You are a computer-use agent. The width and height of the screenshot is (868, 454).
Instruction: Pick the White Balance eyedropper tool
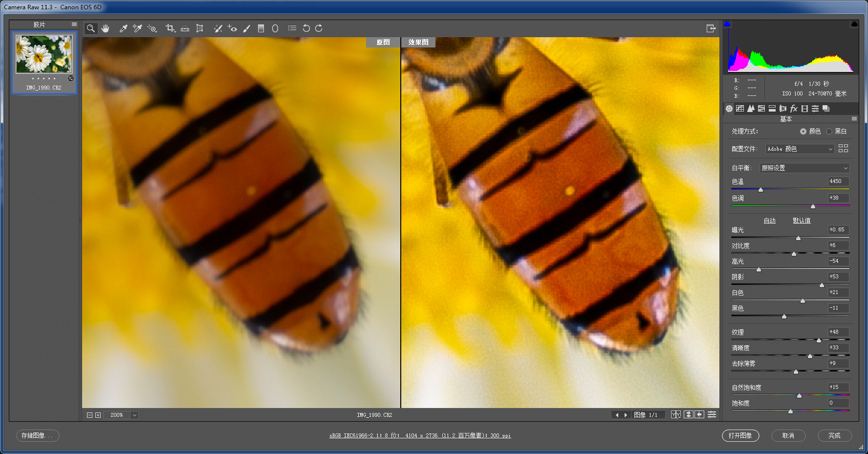pyautogui.click(x=123, y=28)
